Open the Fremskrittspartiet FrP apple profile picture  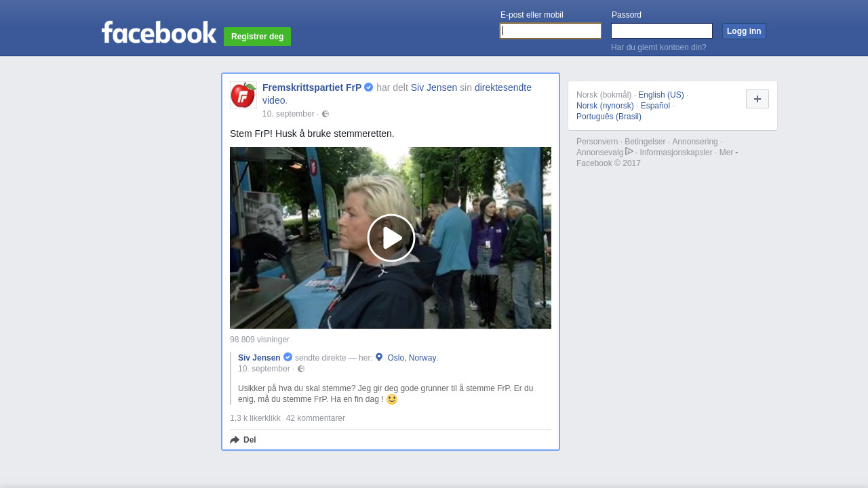coord(243,95)
